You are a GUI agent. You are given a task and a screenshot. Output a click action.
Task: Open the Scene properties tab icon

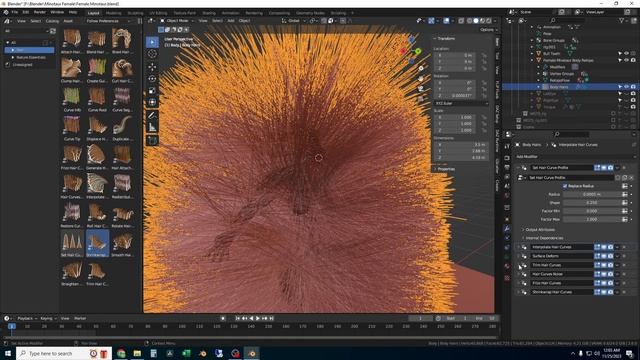507,186
